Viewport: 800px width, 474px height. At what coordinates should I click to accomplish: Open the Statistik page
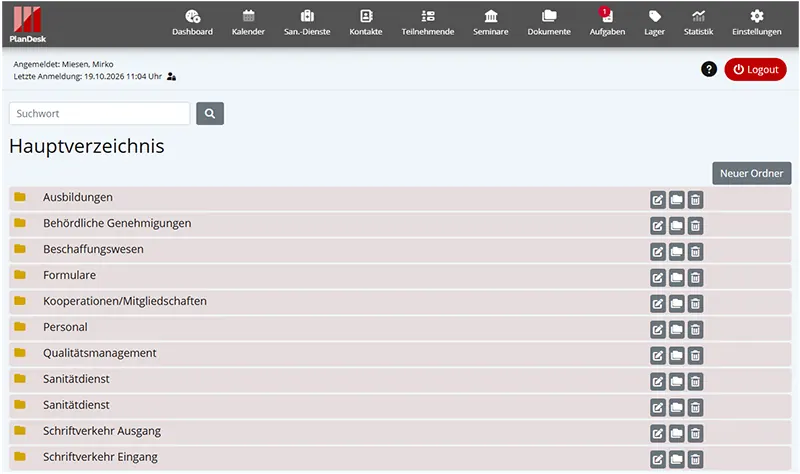point(698,23)
